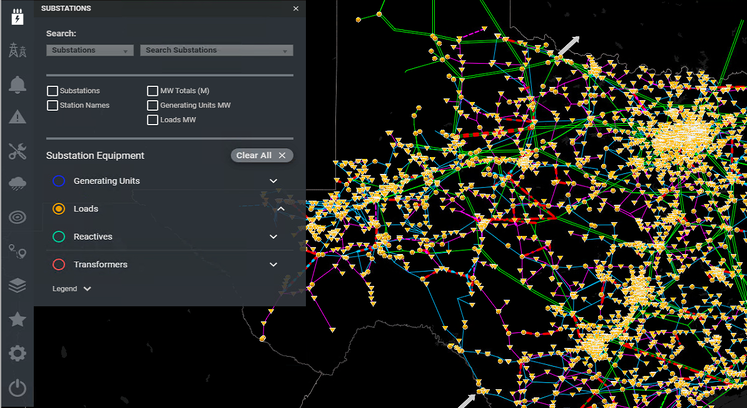This screenshot has width=747, height=408.
Task: Open the wrench and screwdriver tools
Action: point(17,151)
